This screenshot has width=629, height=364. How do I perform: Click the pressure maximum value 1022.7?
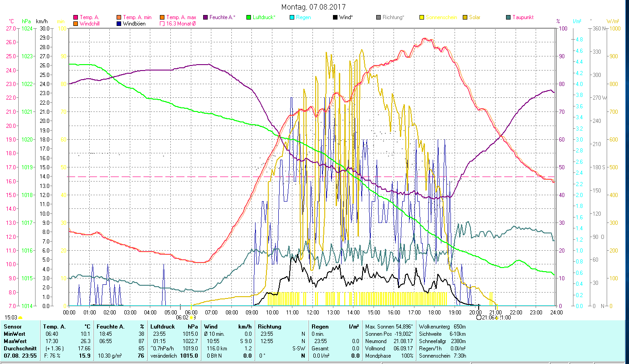pyautogui.click(x=190, y=341)
